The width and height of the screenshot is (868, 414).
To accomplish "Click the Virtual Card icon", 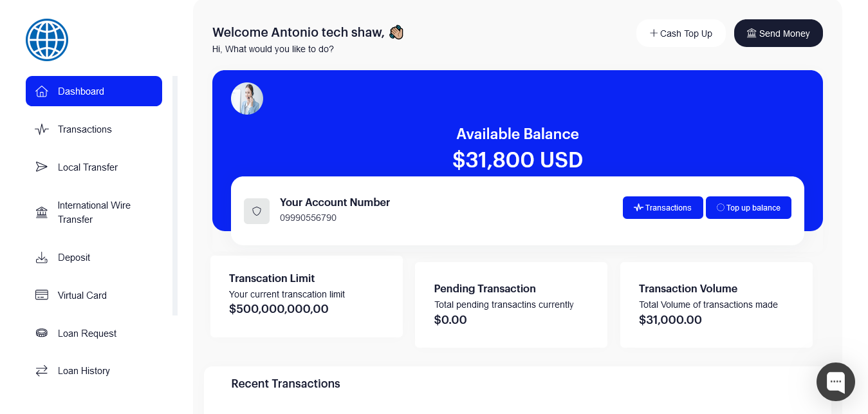I will pyautogui.click(x=42, y=296).
